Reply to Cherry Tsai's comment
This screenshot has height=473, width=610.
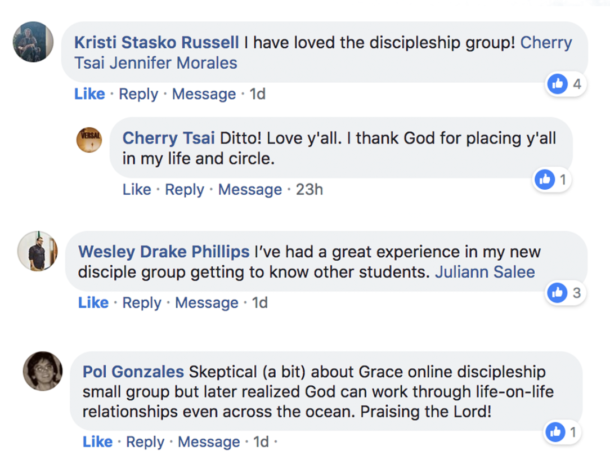tap(184, 190)
